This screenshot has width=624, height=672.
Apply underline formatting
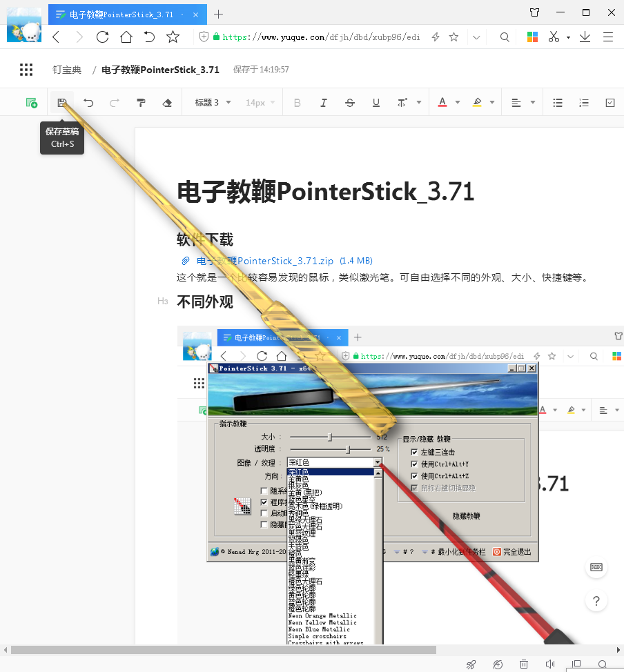[x=376, y=102]
